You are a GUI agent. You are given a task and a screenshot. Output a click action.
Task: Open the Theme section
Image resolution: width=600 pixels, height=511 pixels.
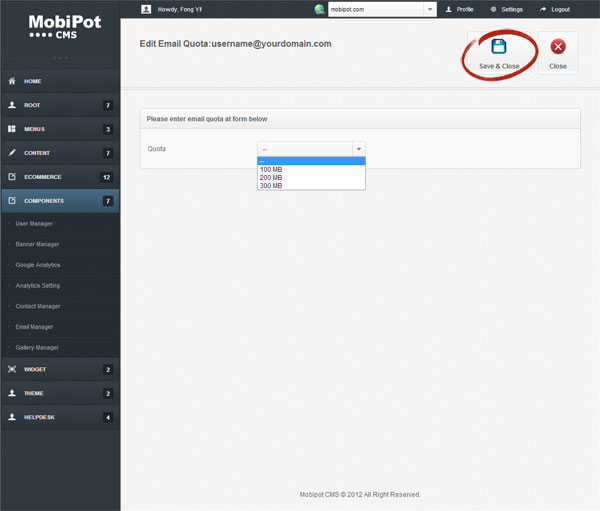coord(60,393)
